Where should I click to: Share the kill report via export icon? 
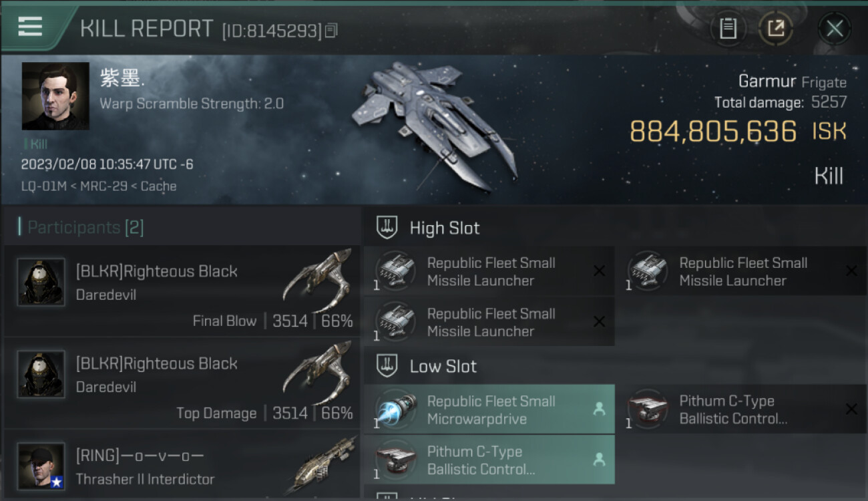776,29
